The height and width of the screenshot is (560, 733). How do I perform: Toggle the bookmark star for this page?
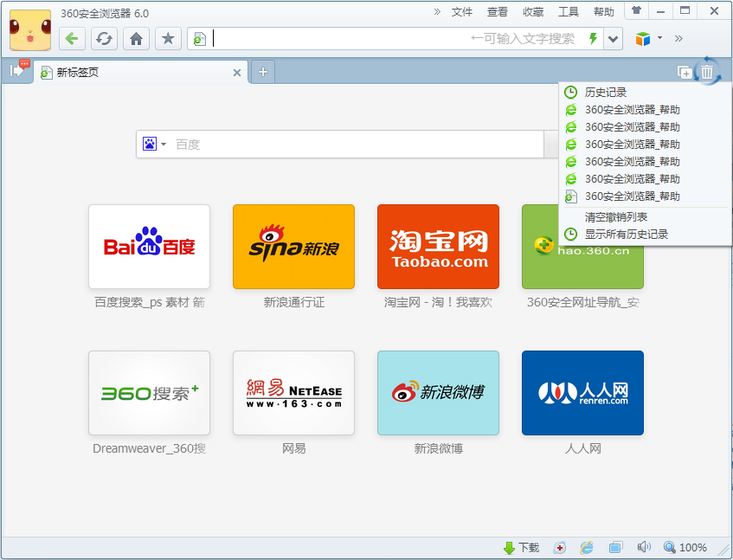[x=168, y=39]
